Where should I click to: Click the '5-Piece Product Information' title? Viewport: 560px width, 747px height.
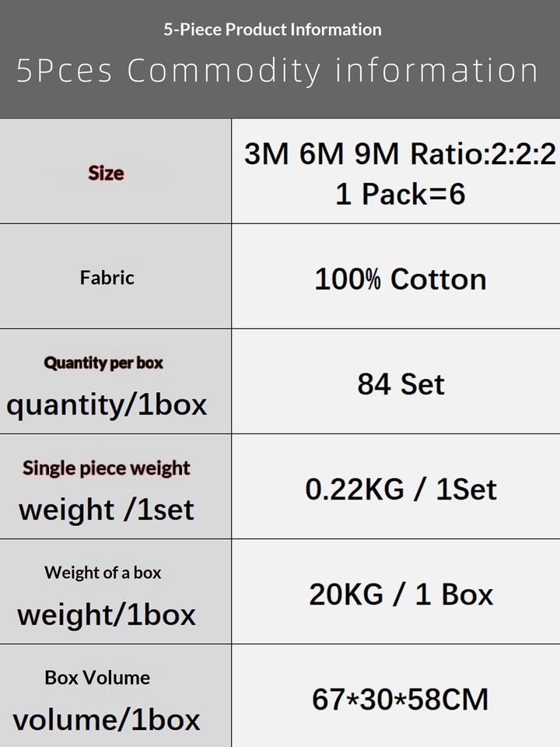(x=272, y=30)
